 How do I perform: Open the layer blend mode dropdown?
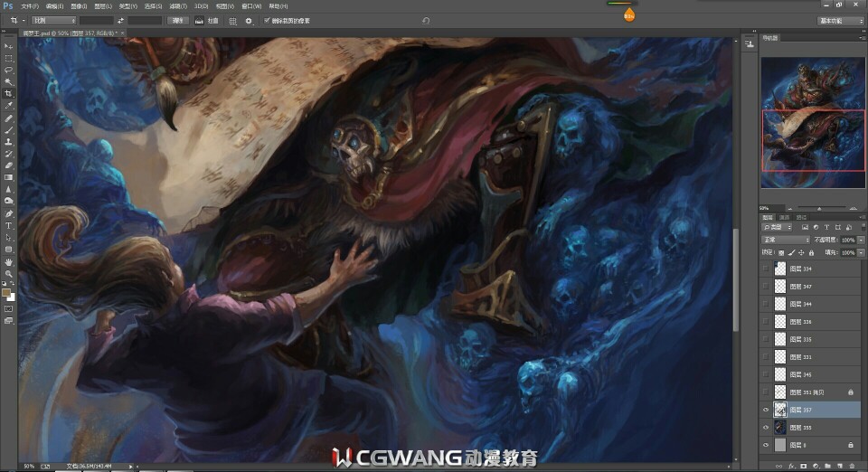(786, 240)
